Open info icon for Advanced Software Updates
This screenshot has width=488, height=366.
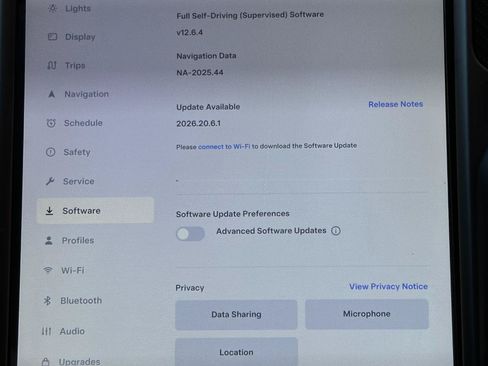coord(336,231)
